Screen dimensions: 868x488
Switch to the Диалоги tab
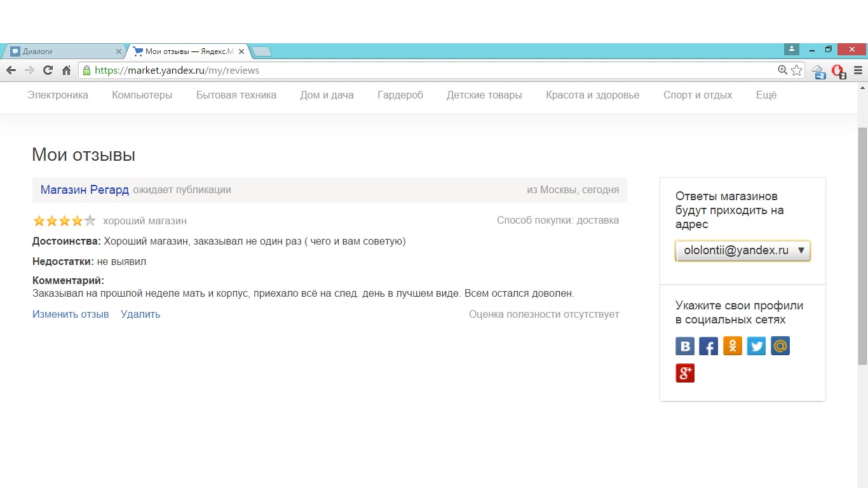pos(65,51)
